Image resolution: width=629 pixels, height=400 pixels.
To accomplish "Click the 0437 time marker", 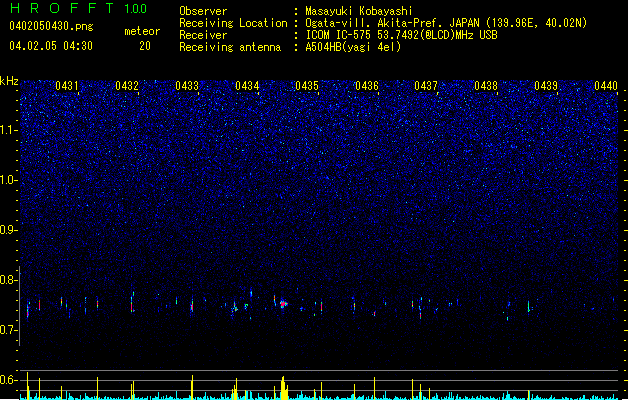I will coord(426,86).
